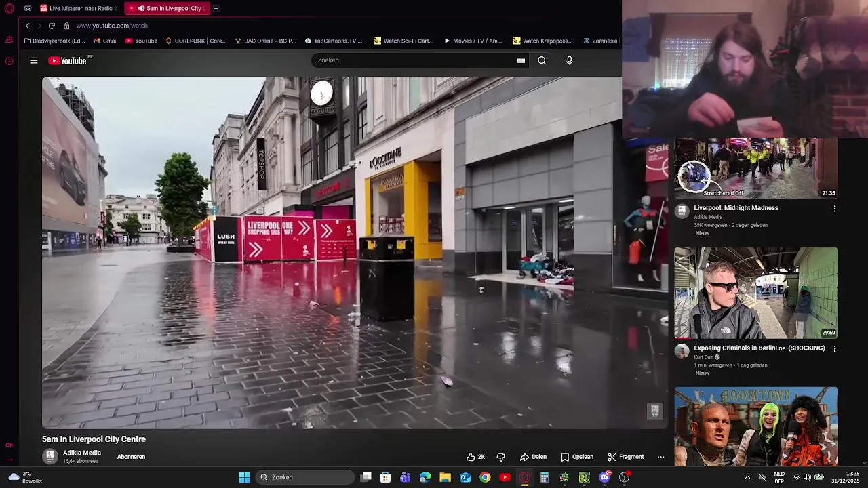Open Microsoft Edge from taskbar
Viewport: 868px width, 488px height.
click(425, 477)
